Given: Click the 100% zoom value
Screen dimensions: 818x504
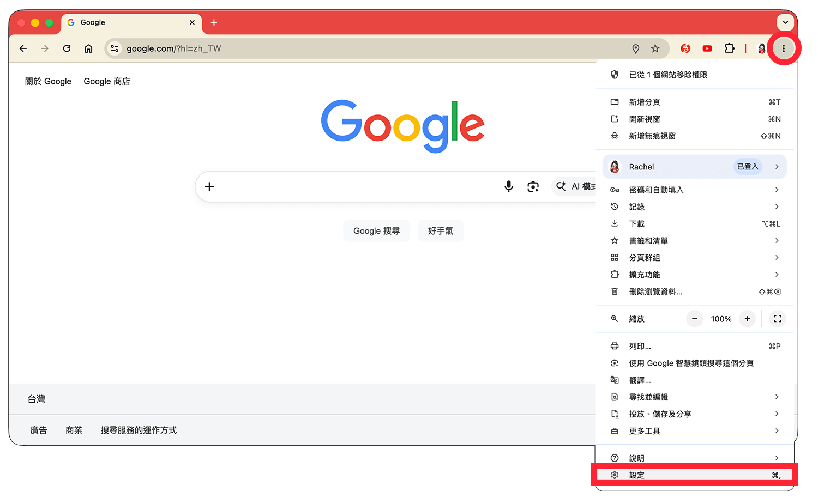Looking at the screenshot, I should tap(721, 319).
